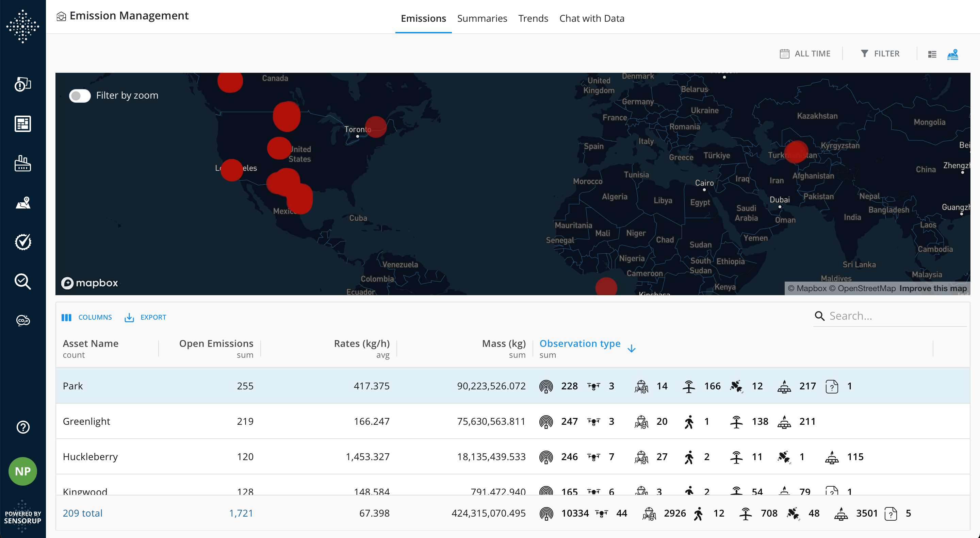980x538 pixels.
Task: Select the Huckleberry asset row
Action: point(512,456)
